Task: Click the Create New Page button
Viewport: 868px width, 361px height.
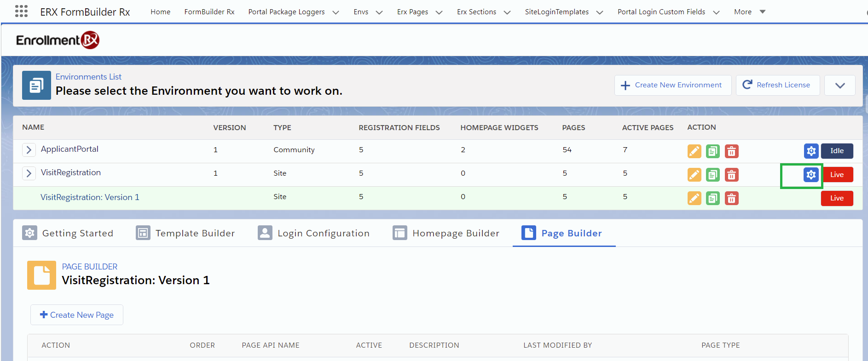Action: (77, 315)
